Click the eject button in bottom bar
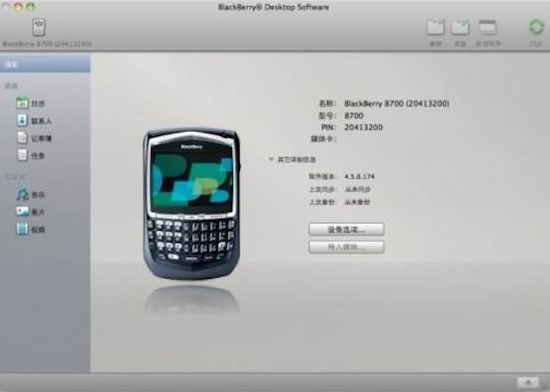This screenshot has width=550, height=392. point(528,382)
